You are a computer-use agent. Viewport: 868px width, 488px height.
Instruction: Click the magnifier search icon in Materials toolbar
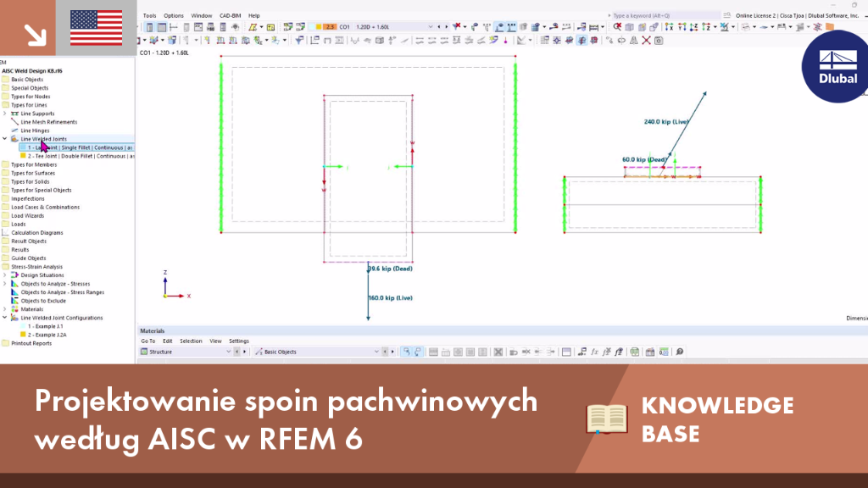click(x=680, y=352)
